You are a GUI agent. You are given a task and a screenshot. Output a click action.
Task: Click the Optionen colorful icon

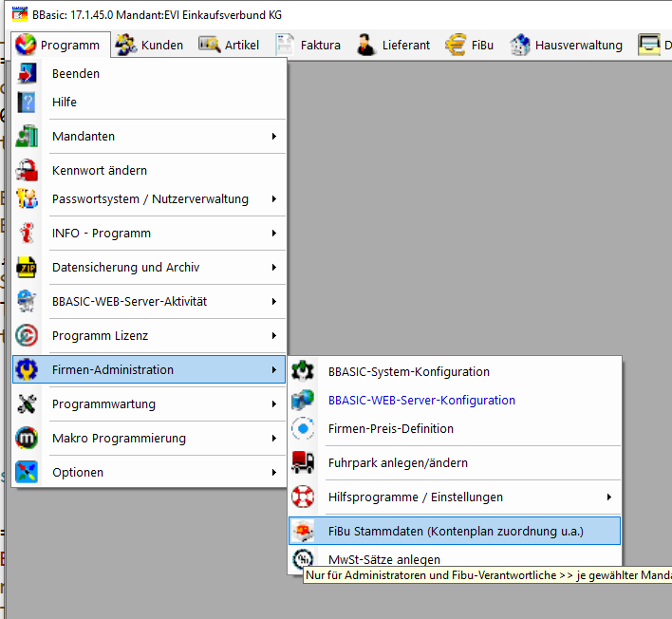(x=27, y=473)
